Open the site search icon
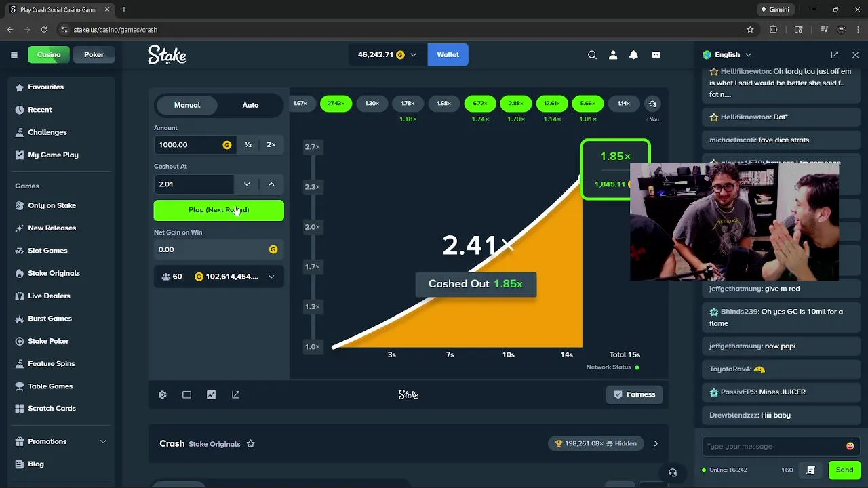The image size is (868, 488). (x=592, y=55)
